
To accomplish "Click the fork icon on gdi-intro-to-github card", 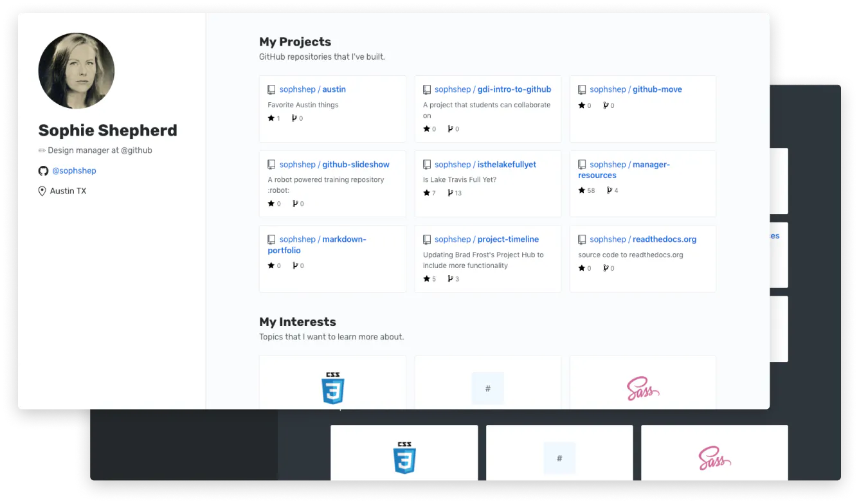I will [450, 129].
